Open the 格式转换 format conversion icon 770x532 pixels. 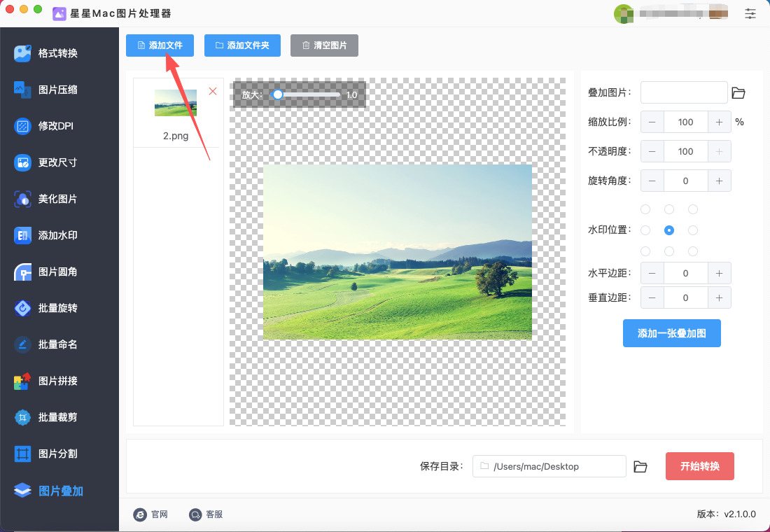(22, 53)
